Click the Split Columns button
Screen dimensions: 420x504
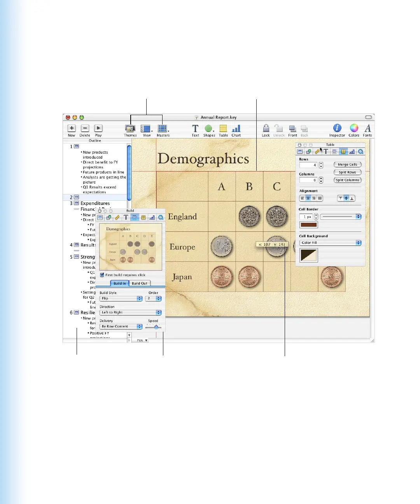click(x=347, y=180)
